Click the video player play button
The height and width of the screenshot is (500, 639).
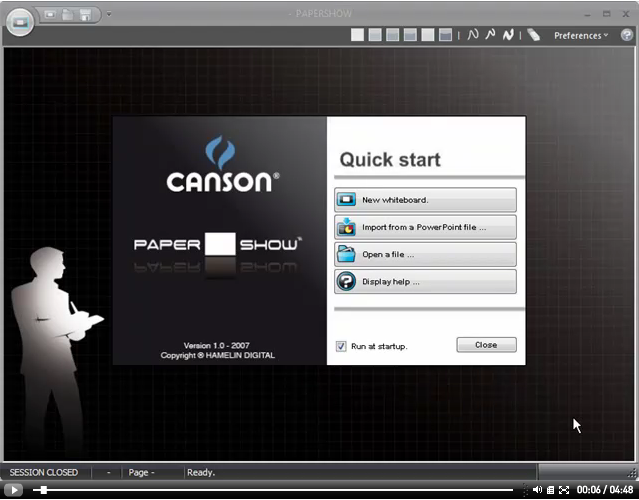14,490
